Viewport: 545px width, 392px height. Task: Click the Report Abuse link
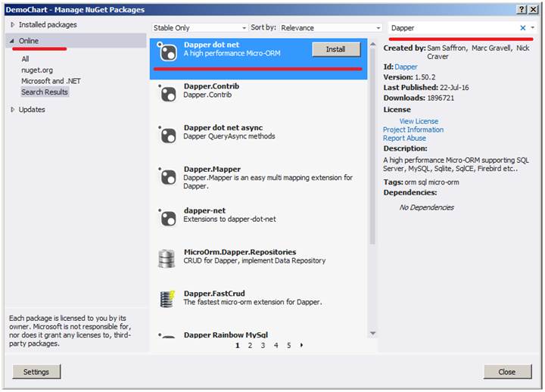[x=404, y=138]
